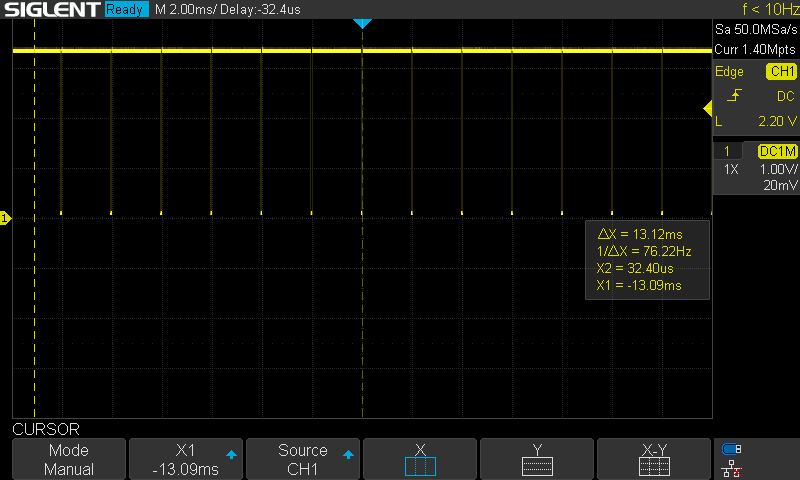Viewport: 800px width, 480px height.
Task: Click the Curr 1.40Mpts memory depth
Action: 755,49
